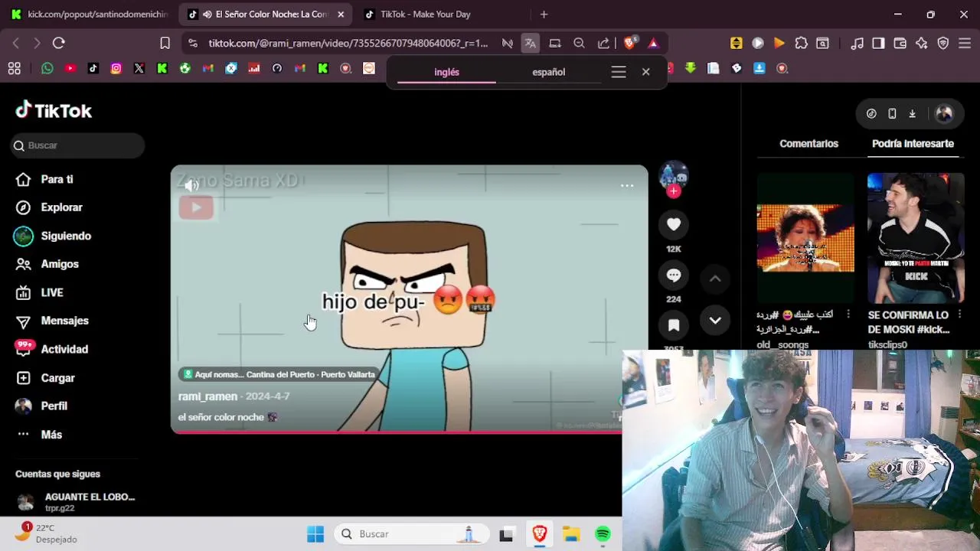This screenshot has height=551, width=980.
Task: Reload the current page
Action: tap(59, 44)
